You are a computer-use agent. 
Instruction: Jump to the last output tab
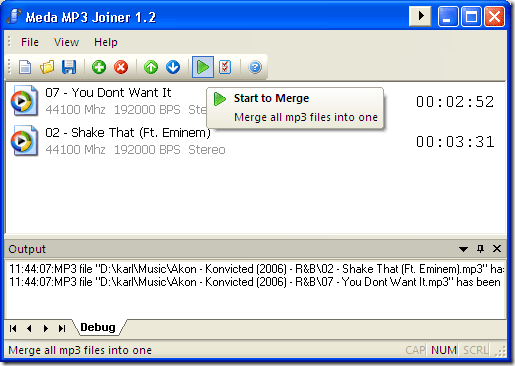coord(62,329)
